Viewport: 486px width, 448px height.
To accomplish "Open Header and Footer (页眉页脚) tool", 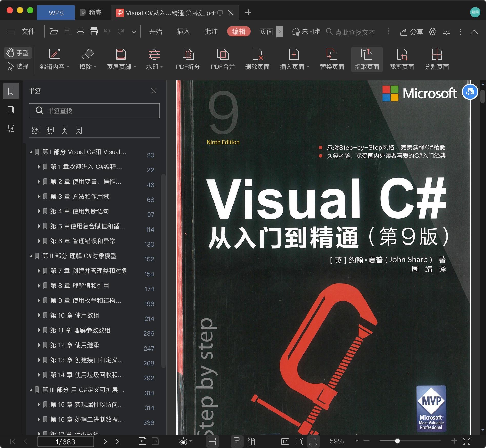I will coord(121,59).
